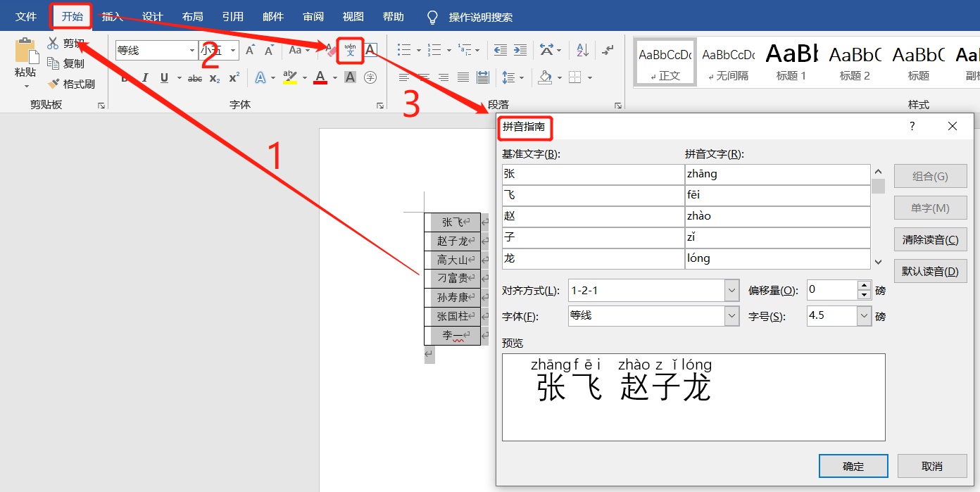Click the Sort A-Z icon
The image size is (980, 492).
(x=583, y=50)
